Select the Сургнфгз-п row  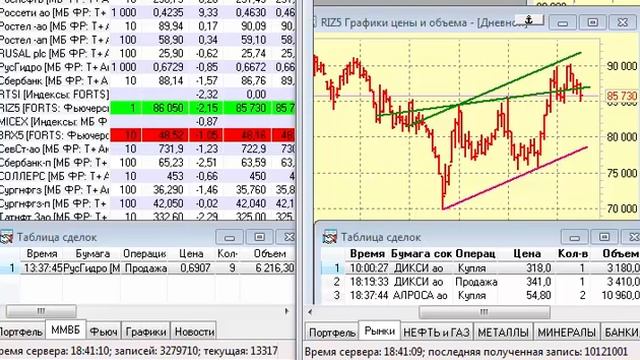pos(147,203)
